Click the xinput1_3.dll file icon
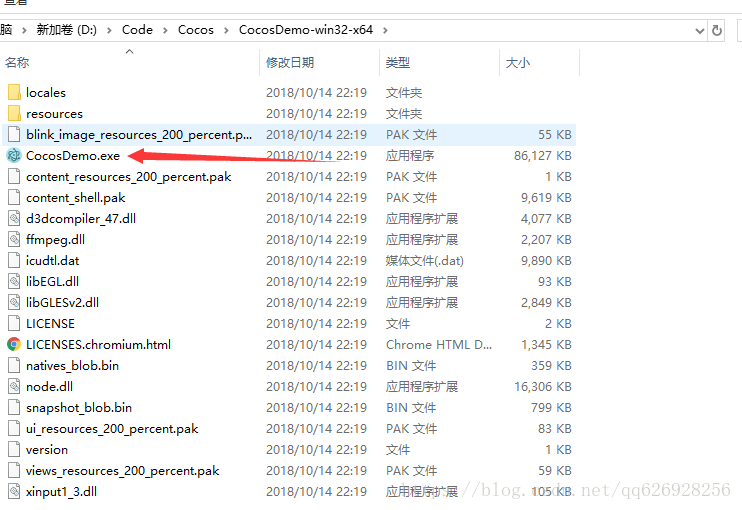The height and width of the screenshot is (510, 742). (x=14, y=491)
